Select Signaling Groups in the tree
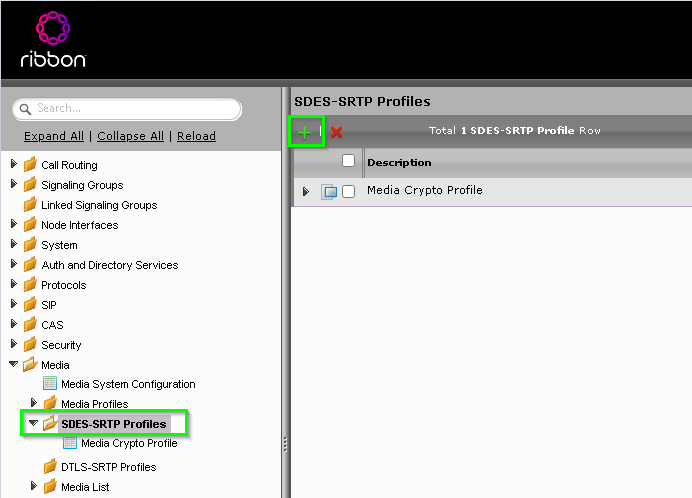The width and height of the screenshot is (692, 498). tap(82, 185)
